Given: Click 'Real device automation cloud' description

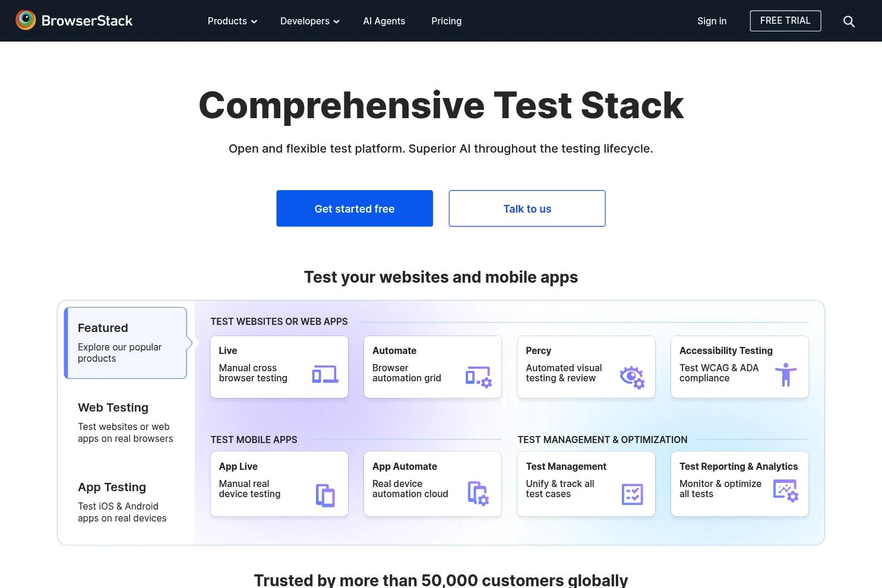Looking at the screenshot, I should [x=410, y=489].
